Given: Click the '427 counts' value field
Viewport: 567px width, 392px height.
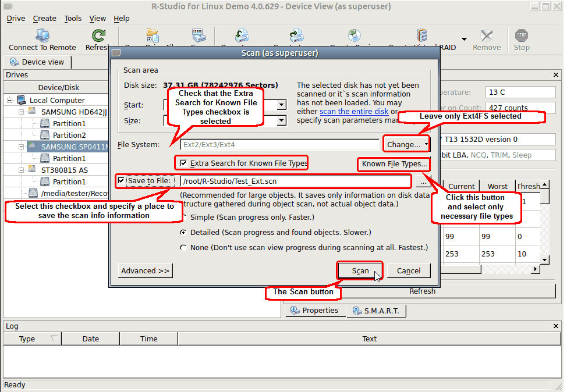Looking at the screenshot, I should (x=520, y=108).
